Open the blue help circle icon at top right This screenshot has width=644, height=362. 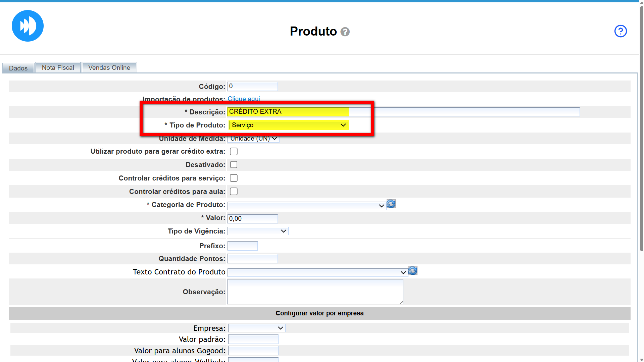pyautogui.click(x=620, y=31)
